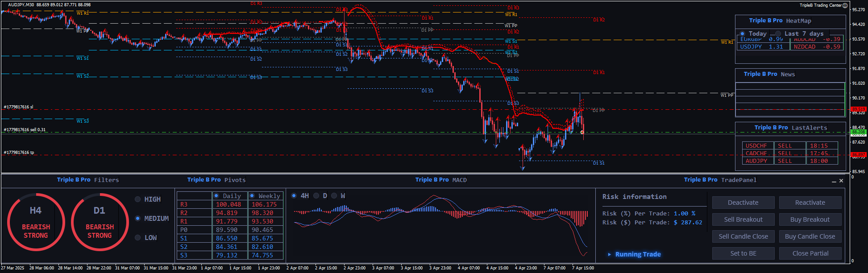Select Last 7 days in HeatMap
Image resolution: width=868 pixels, height=273 pixels.
[x=778, y=34]
